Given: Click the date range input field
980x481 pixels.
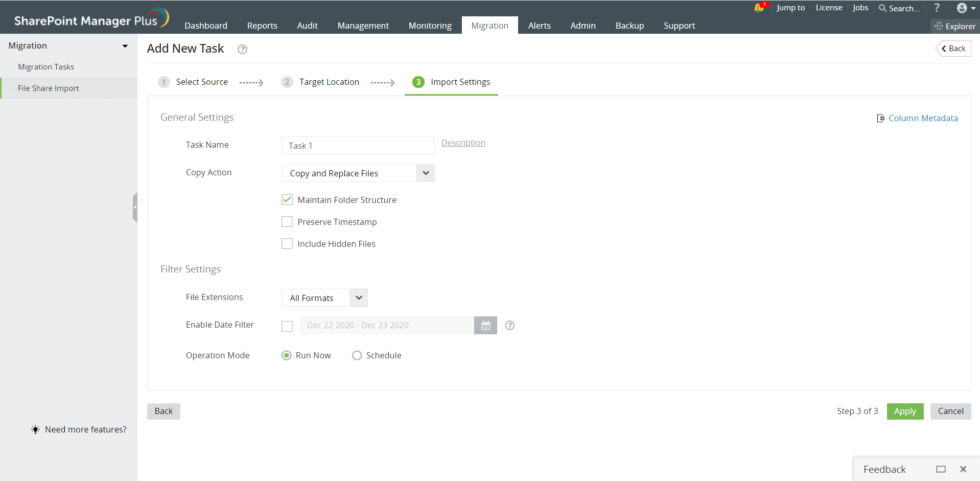Looking at the screenshot, I should [387, 325].
